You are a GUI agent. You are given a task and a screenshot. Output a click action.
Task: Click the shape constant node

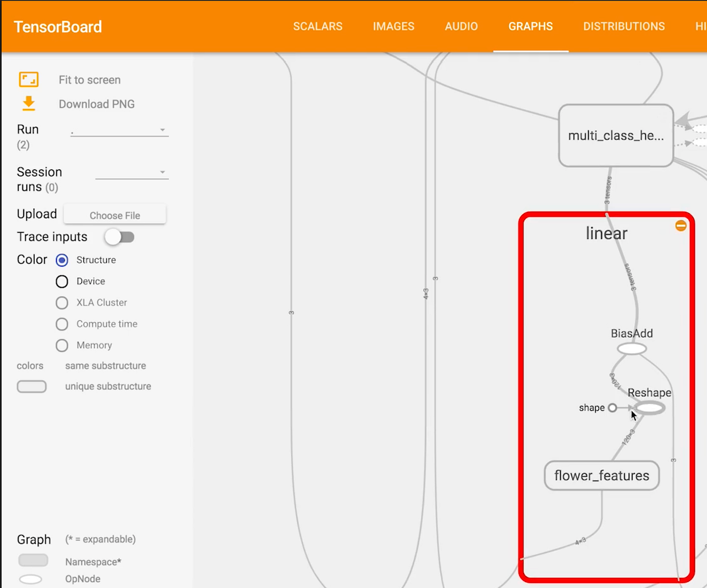click(613, 408)
